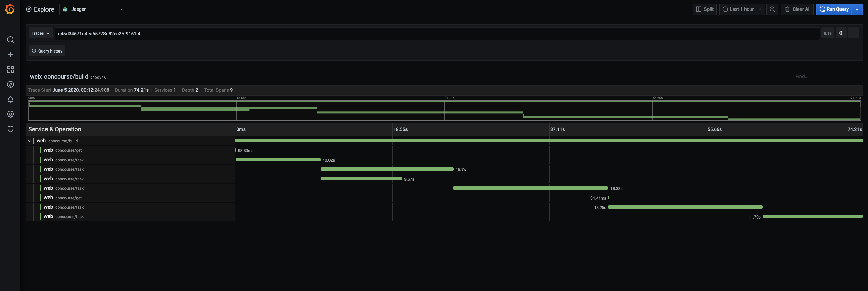Click the 37.11s timeline header tick
Image resolution: width=868 pixels, height=291 pixels.
(558, 129)
